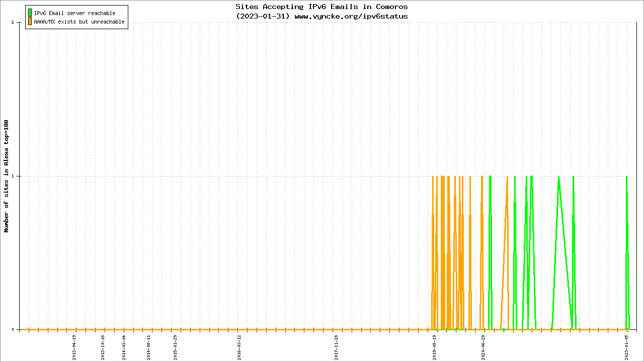Screen dimensions: 644x362
Task: Click the chart title 'Sites Accepting IPv6 Emails in Comoros'
Action: click(321, 7)
